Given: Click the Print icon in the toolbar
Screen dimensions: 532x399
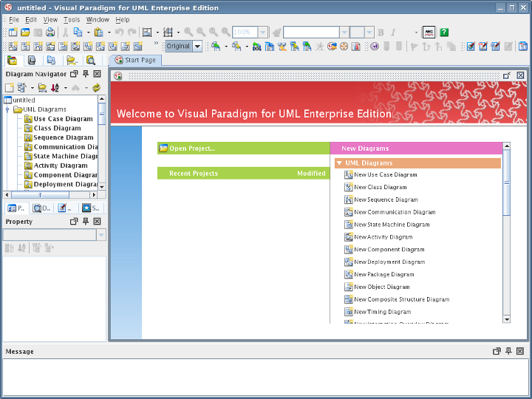Looking at the screenshot, I should click(50, 33).
